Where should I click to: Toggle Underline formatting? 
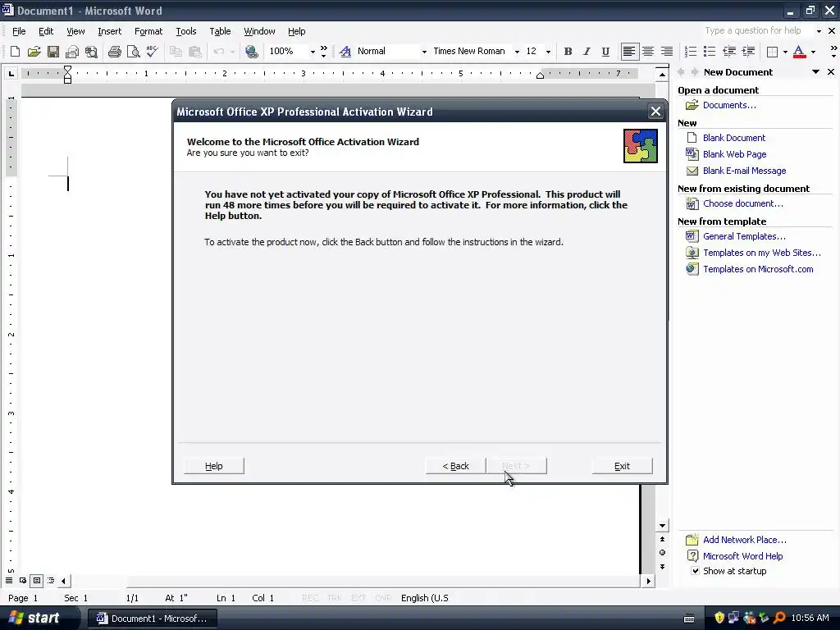[x=605, y=52]
